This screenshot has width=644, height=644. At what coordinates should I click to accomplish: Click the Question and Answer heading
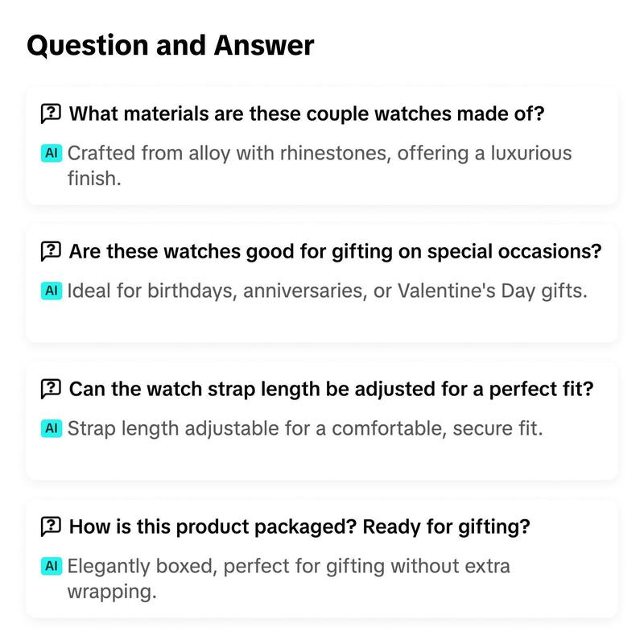click(171, 45)
